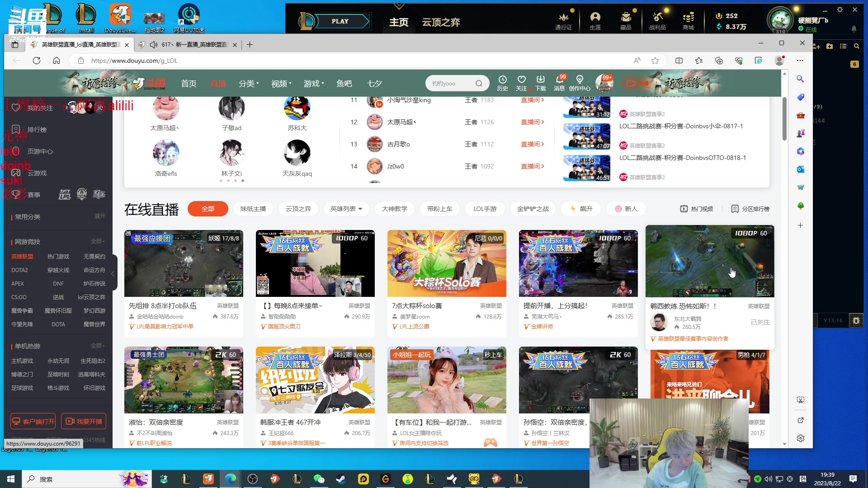
Task: Expand the 分类 dropdown in nav bar
Action: (249, 84)
